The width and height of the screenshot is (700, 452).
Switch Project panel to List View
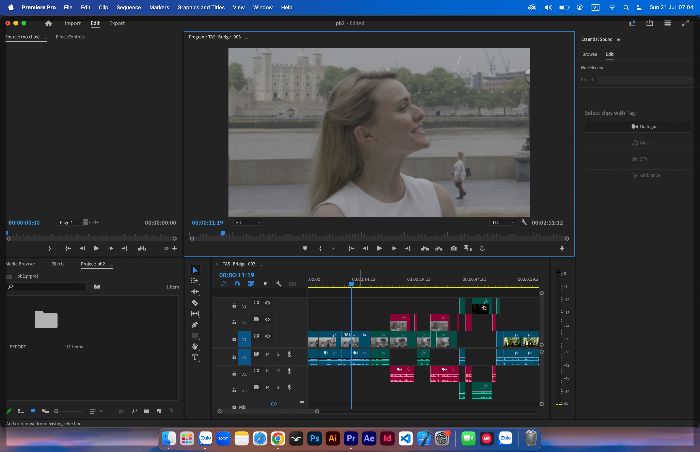point(21,411)
